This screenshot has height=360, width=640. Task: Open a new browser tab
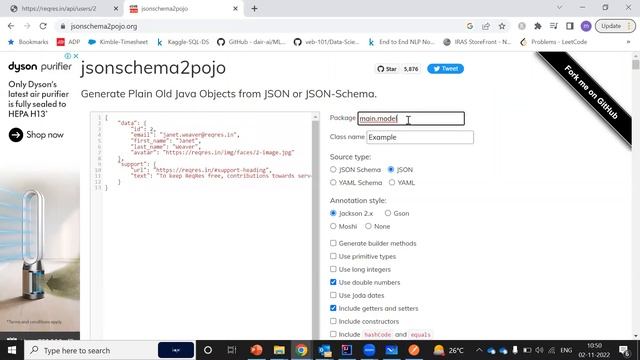pos(254,9)
